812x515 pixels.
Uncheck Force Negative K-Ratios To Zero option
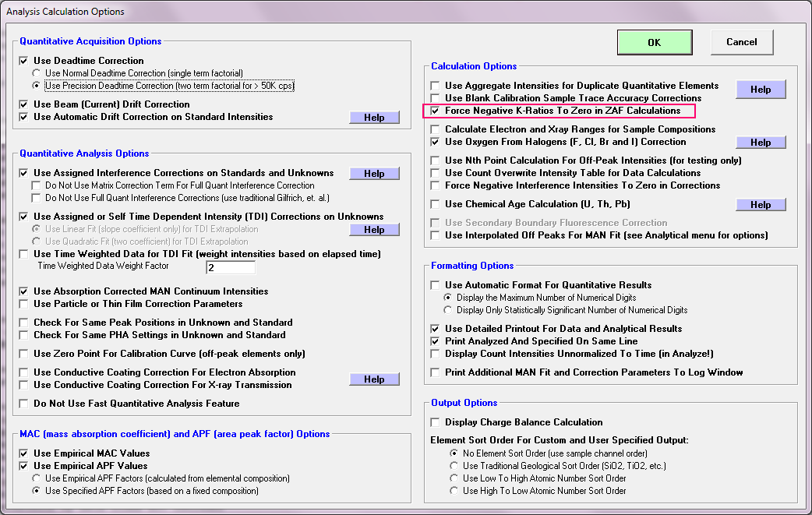436,111
